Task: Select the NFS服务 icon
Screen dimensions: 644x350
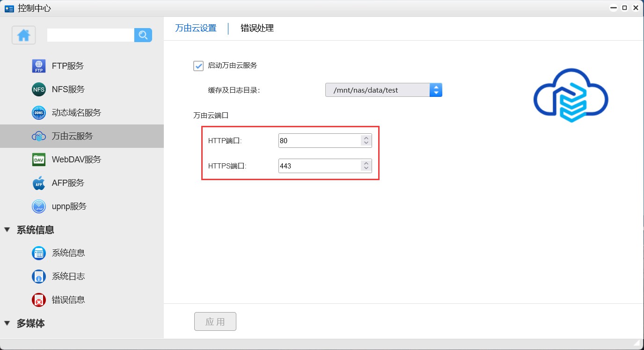Action: 39,89
